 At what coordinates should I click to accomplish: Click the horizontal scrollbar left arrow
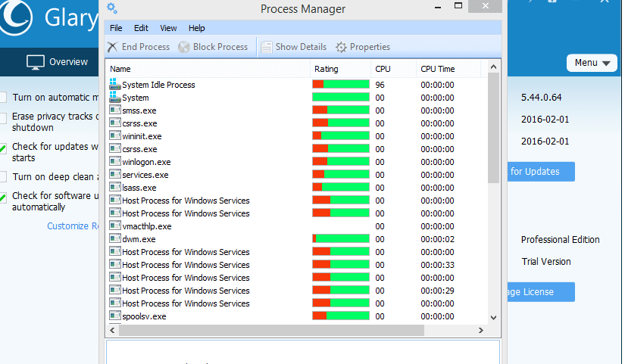click(112, 331)
